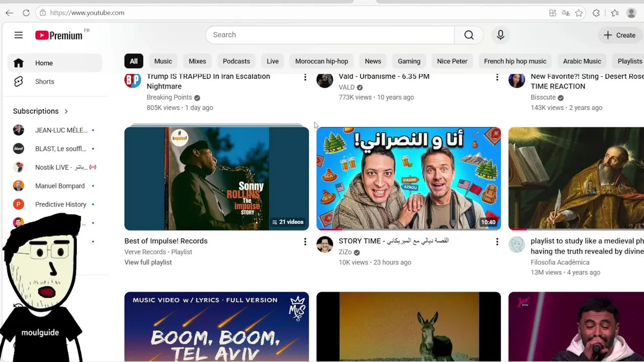Open the Sonny Rollins playlist thumbnail
This screenshot has width=644, height=362.
(x=216, y=178)
